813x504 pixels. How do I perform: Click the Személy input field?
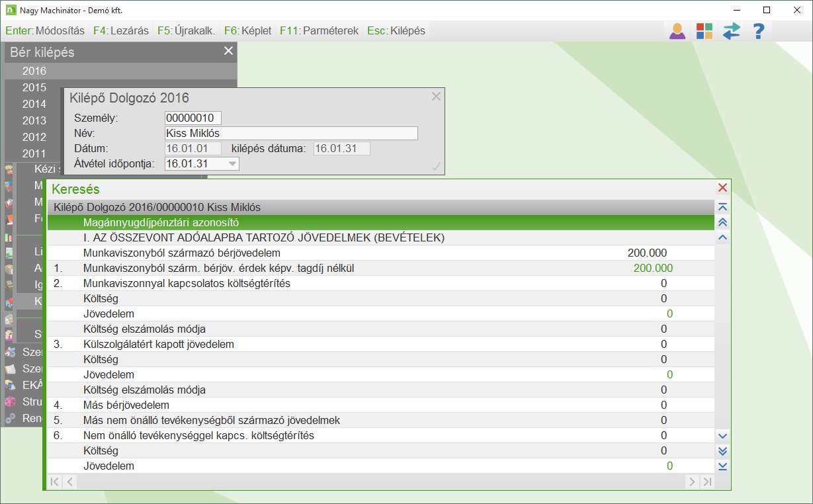coord(193,118)
